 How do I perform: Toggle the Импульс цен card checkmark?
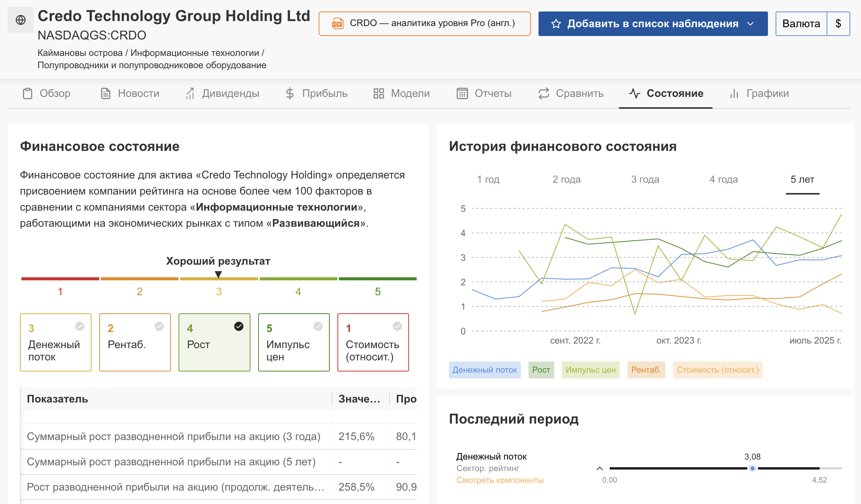318,326
